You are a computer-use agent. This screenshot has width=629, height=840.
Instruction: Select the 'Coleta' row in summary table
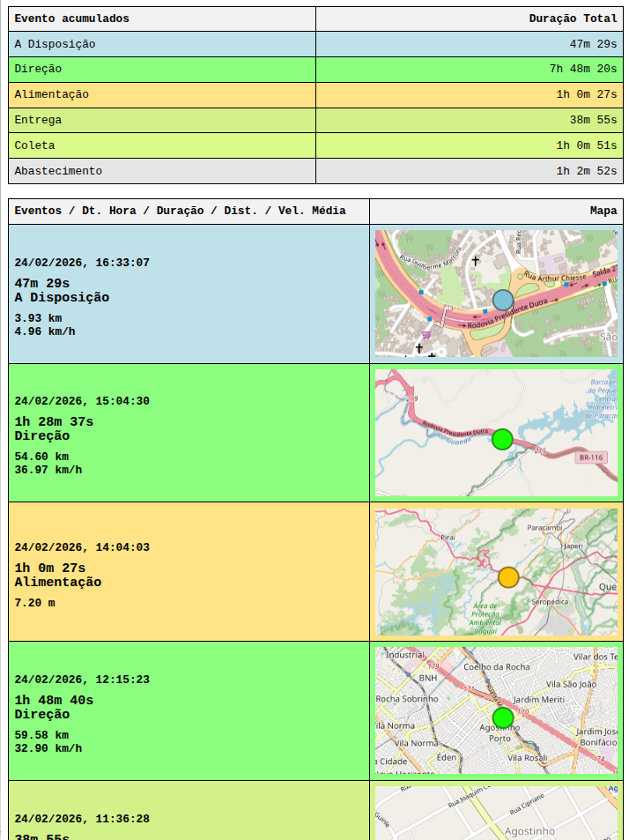tap(316, 145)
